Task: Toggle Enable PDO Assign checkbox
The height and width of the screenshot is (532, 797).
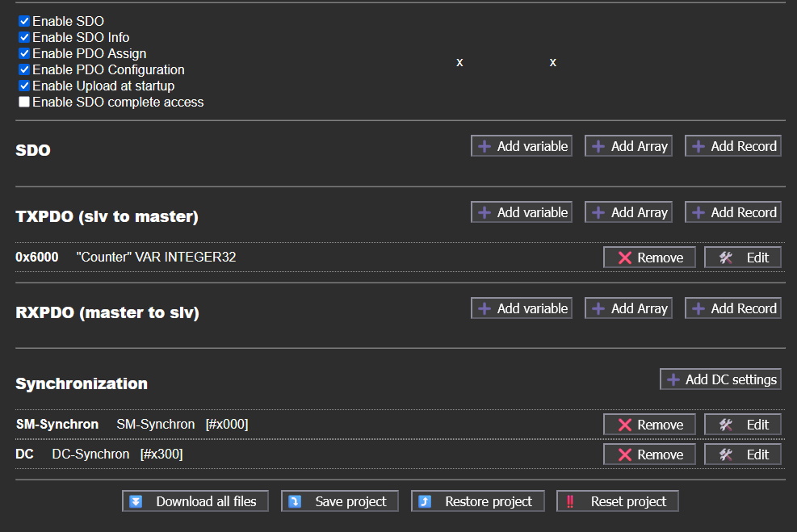Action: pyautogui.click(x=24, y=54)
